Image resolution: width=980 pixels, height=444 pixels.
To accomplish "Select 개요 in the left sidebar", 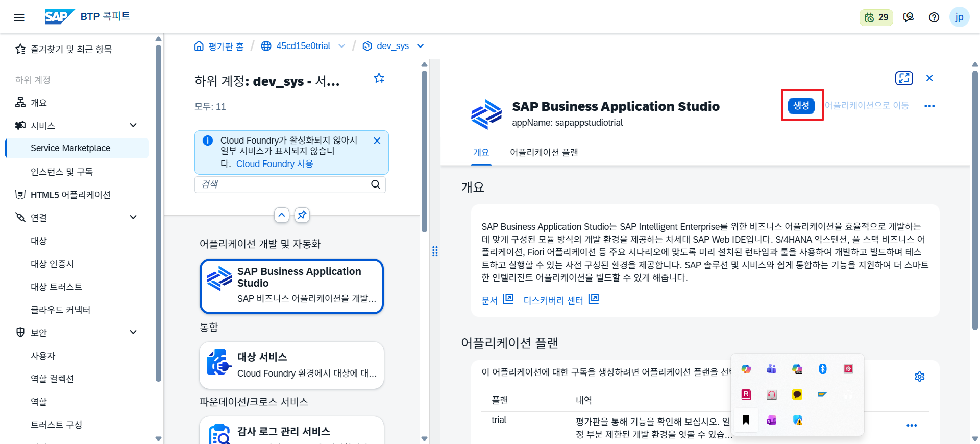I will click(x=39, y=103).
